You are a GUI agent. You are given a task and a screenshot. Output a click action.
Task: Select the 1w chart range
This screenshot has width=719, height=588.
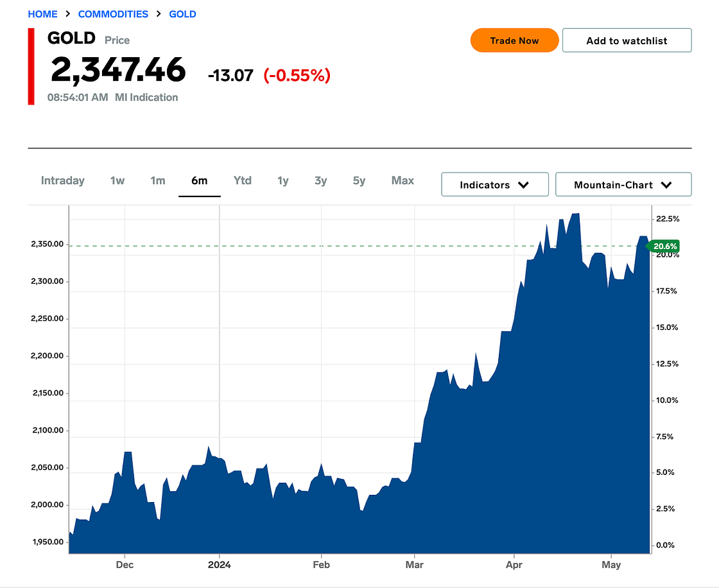click(117, 180)
